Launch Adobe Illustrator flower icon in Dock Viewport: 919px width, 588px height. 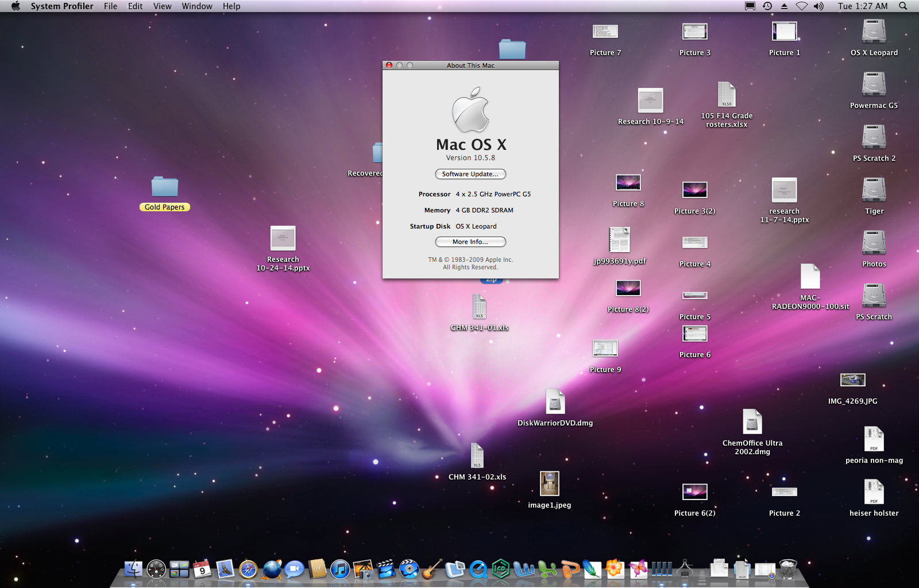[x=615, y=569]
